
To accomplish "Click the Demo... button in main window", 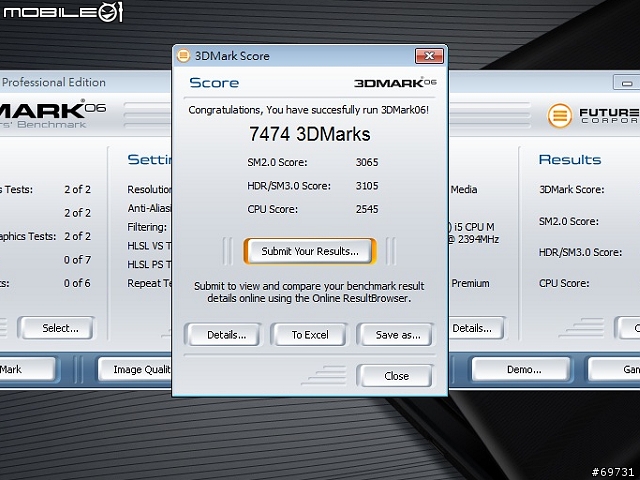I will [x=521, y=369].
